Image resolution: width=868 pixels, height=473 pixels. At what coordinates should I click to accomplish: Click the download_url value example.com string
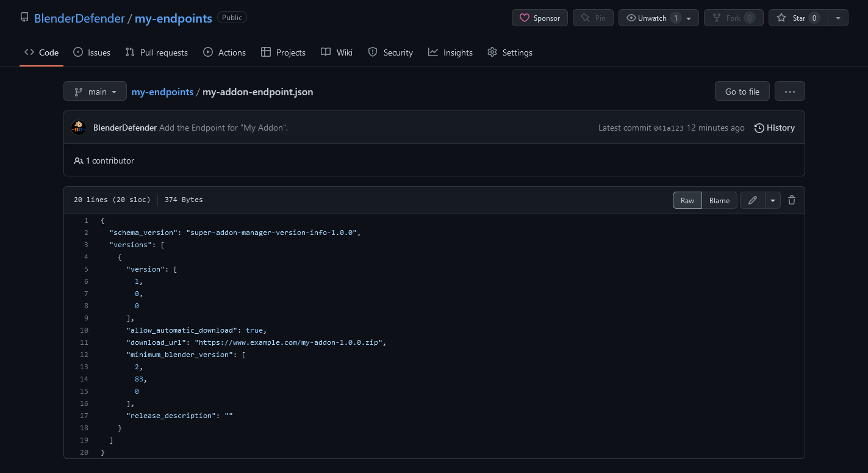[x=289, y=342]
